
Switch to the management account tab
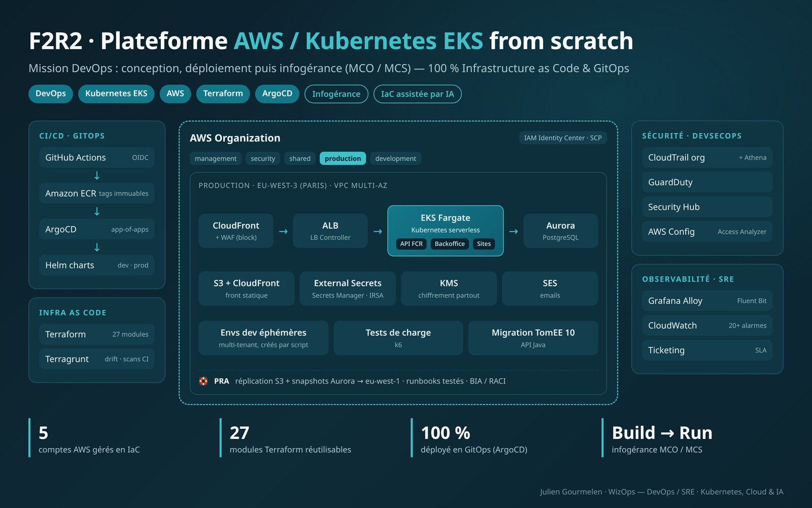[216, 158]
